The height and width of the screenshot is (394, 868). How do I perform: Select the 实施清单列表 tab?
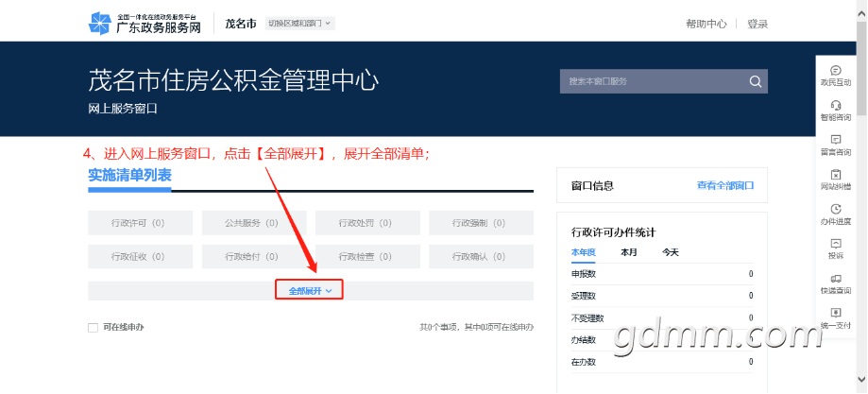pyautogui.click(x=129, y=176)
